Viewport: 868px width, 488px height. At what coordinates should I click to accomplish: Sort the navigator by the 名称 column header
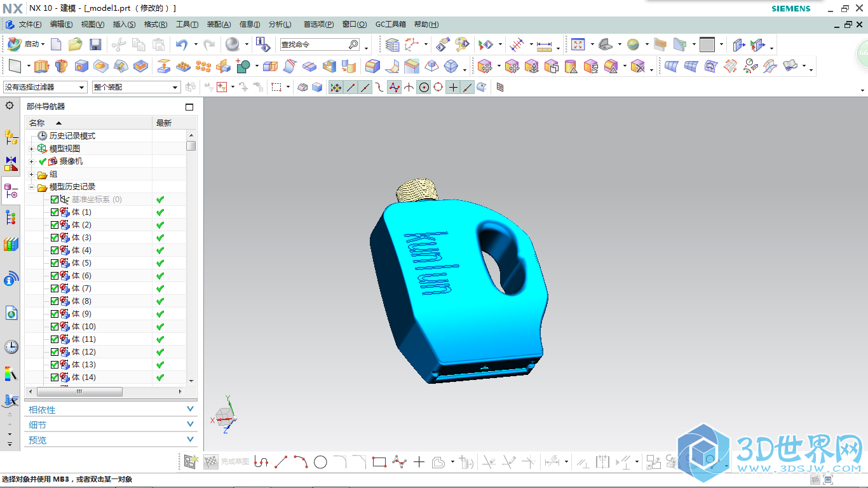88,123
